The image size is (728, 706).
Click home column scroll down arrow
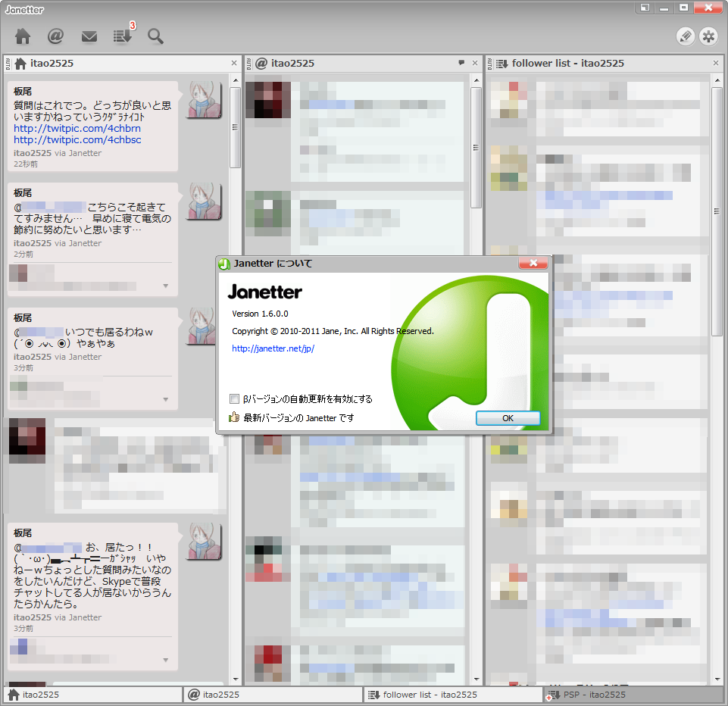point(236,679)
